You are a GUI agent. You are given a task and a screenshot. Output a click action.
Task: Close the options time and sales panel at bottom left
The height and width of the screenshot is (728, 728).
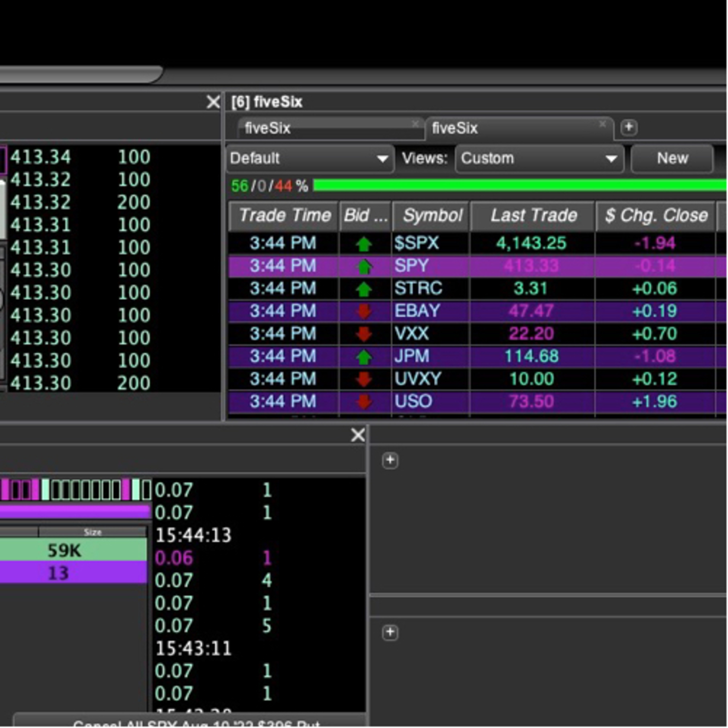(x=358, y=435)
